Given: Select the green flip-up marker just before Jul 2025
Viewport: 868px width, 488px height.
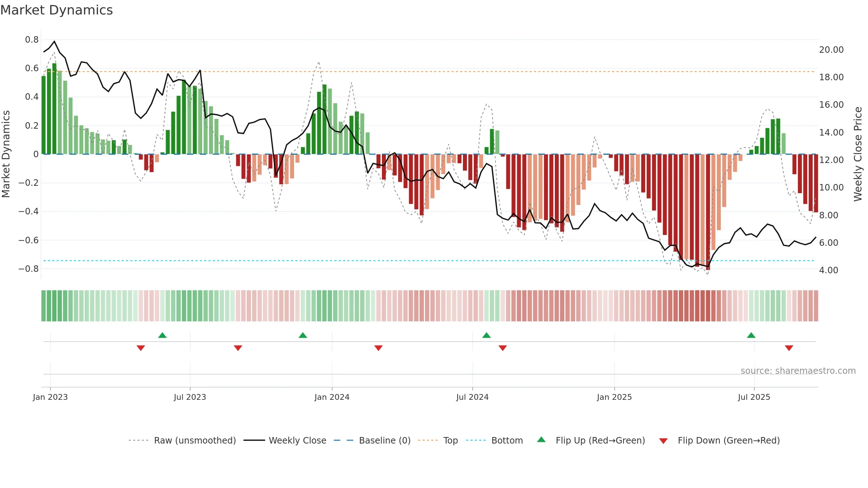Looking at the screenshot, I should 751,335.
